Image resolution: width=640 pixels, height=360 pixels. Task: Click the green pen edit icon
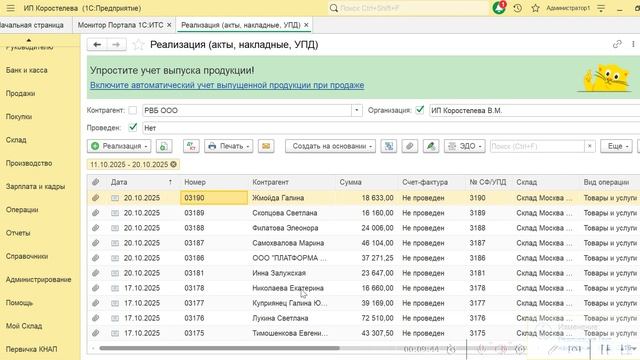coord(431,146)
